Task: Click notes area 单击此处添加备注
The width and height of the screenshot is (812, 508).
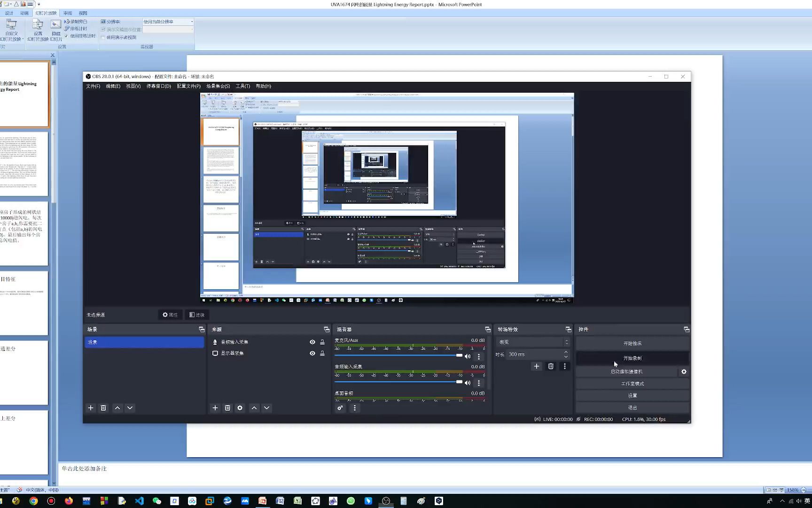Action: tap(84, 468)
